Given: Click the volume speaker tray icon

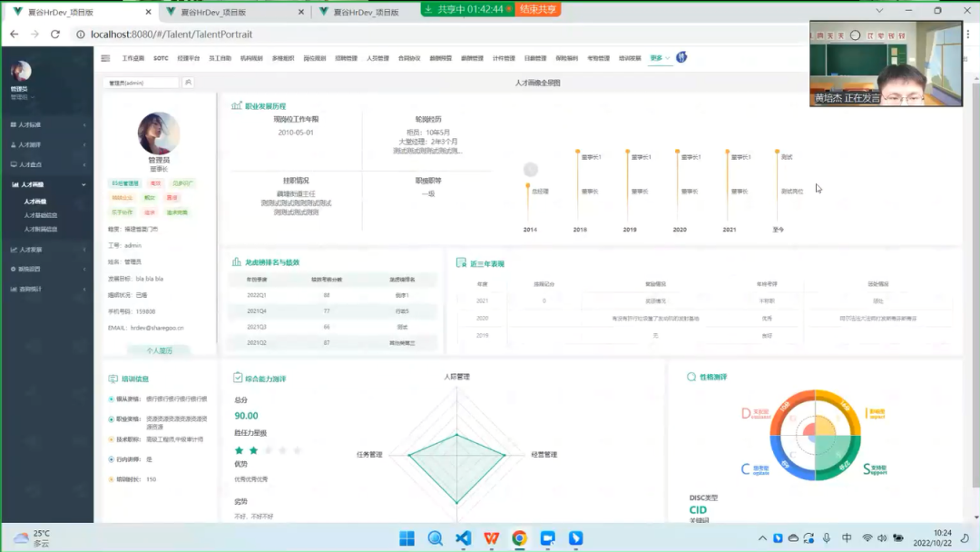Looking at the screenshot, I should pos(882,538).
